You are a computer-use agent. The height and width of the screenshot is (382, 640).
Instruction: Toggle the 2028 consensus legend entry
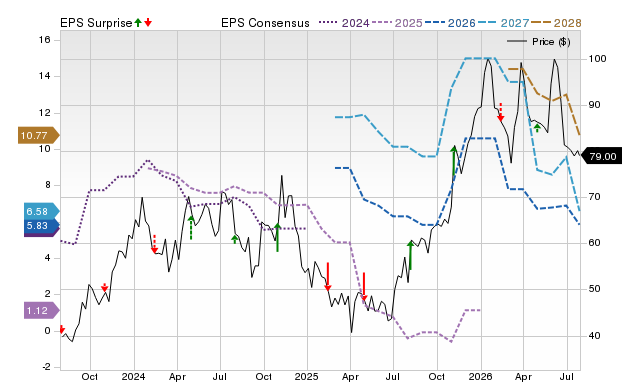pos(556,23)
